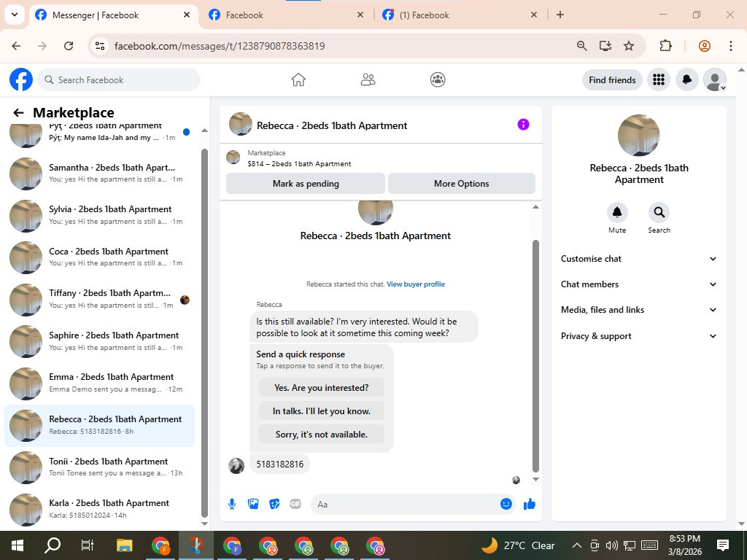Image resolution: width=747 pixels, height=560 pixels.
Task: Click the install app icon in address bar
Action: click(605, 46)
